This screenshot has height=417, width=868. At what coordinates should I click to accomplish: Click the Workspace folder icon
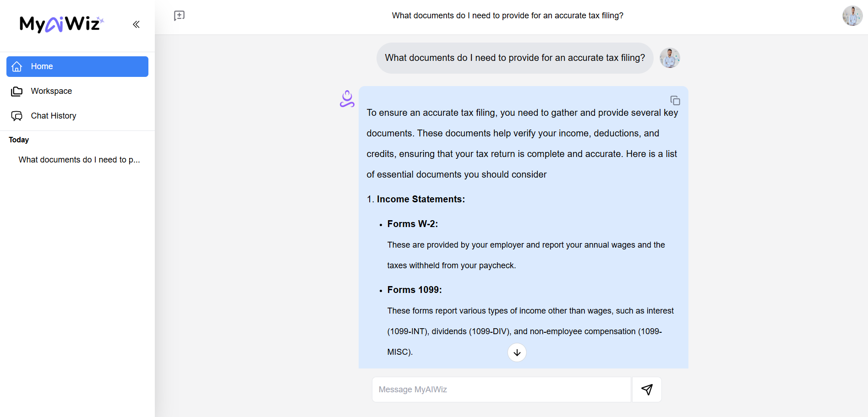tap(17, 92)
